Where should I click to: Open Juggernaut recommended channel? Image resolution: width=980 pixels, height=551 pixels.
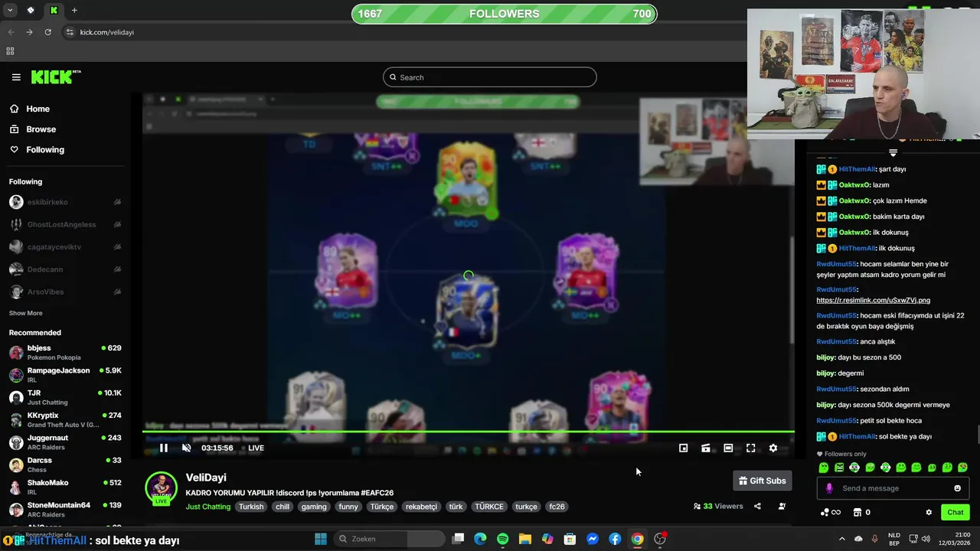(65, 442)
